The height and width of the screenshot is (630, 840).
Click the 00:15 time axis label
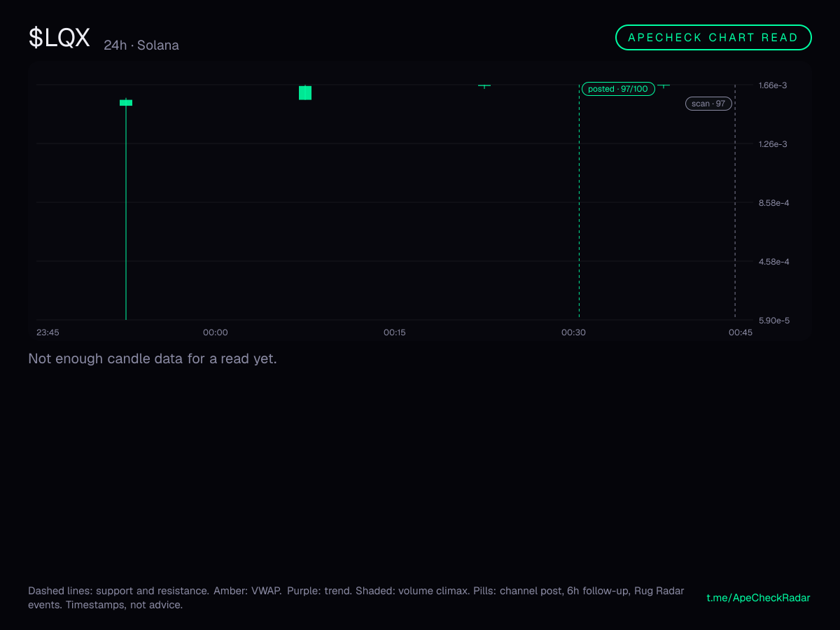click(395, 332)
